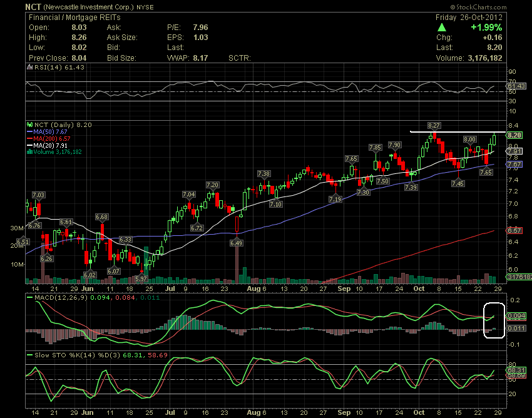Click the green 8.20 price axis tag
The height and width of the screenshot is (418, 532).
514,135
